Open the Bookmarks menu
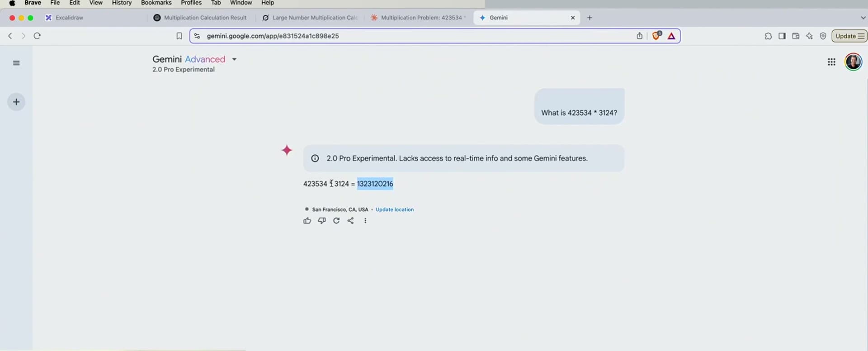 [156, 3]
